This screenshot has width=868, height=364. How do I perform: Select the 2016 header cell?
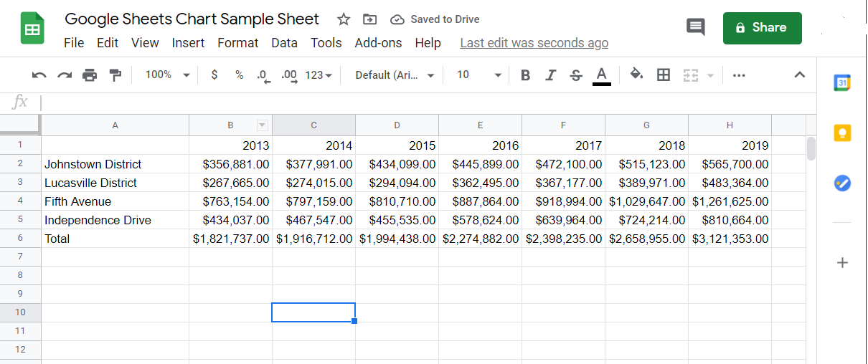(480, 145)
